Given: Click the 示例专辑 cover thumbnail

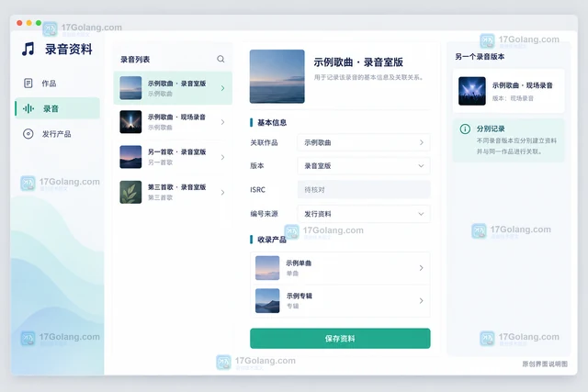Looking at the screenshot, I should (x=267, y=300).
